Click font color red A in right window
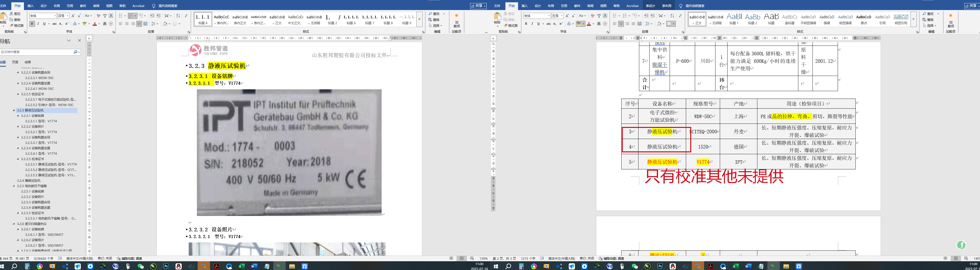Viewport: 980px width, 270px height. pos(589,24)
